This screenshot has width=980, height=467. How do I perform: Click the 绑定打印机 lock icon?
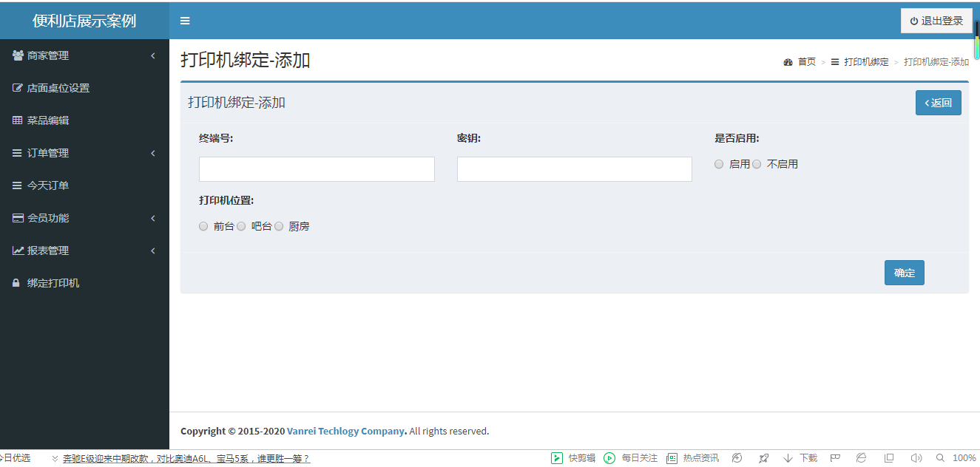[16, 283]
